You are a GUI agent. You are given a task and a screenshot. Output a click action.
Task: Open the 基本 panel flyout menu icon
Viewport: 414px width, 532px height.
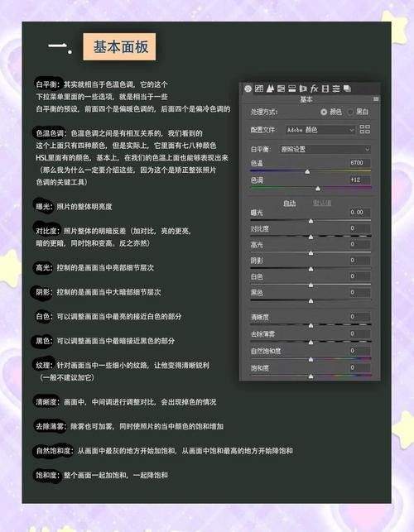point(376,98)
